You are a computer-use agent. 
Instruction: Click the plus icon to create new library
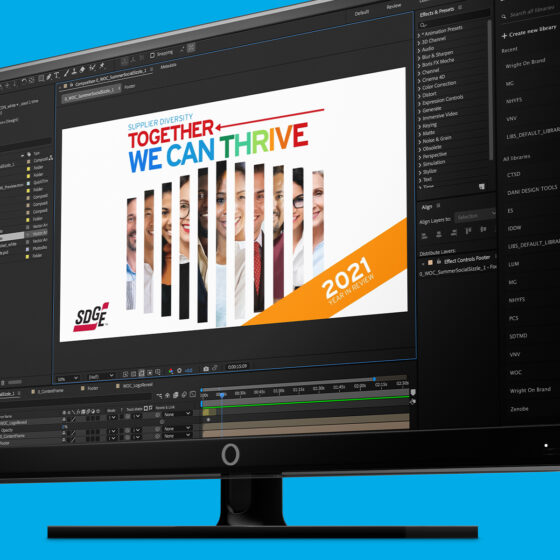[x=504, y=36]
